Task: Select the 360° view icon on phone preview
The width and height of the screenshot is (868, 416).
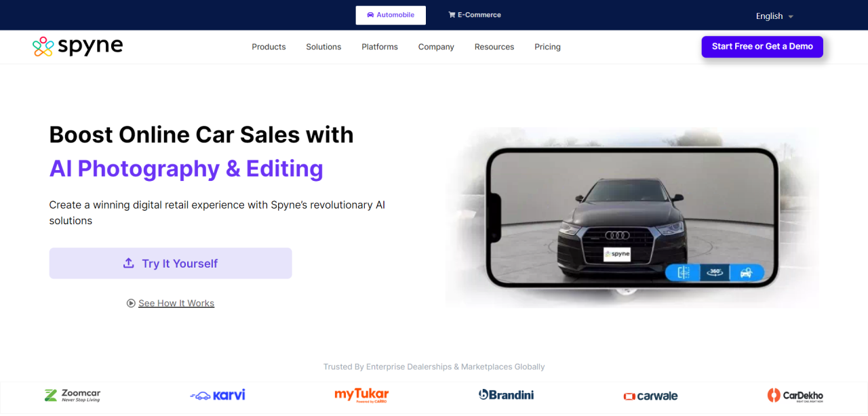Action: [x=715, y=272]
